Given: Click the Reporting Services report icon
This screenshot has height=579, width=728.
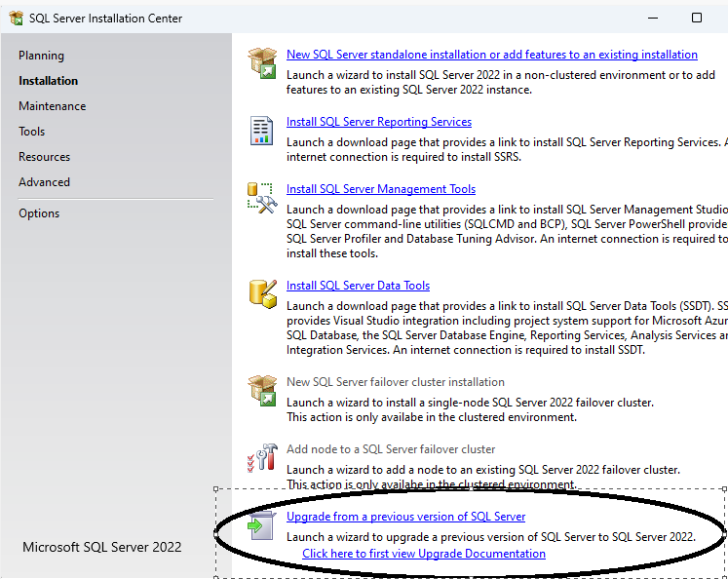Looking at the screenshot, I should [x=262, y=131].
